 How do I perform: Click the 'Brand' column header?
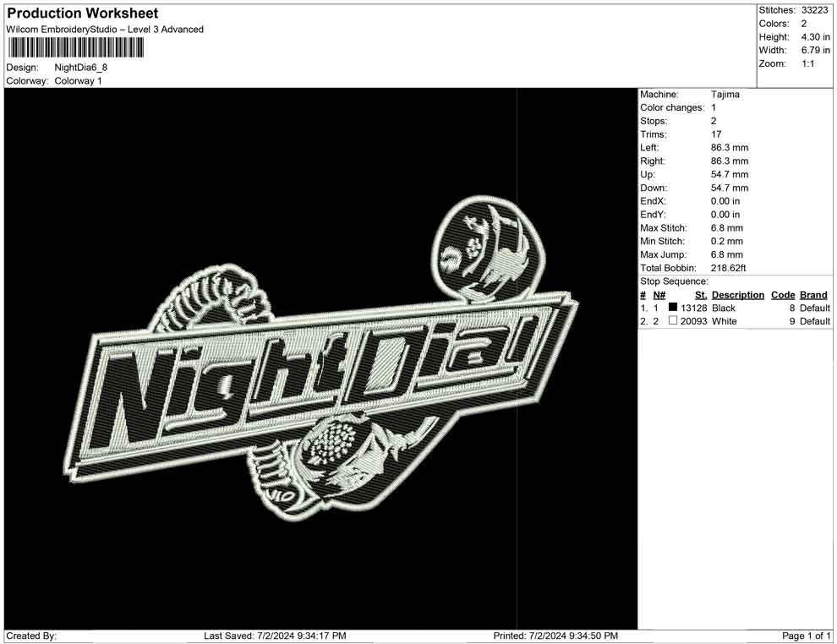tap(813, 295)
